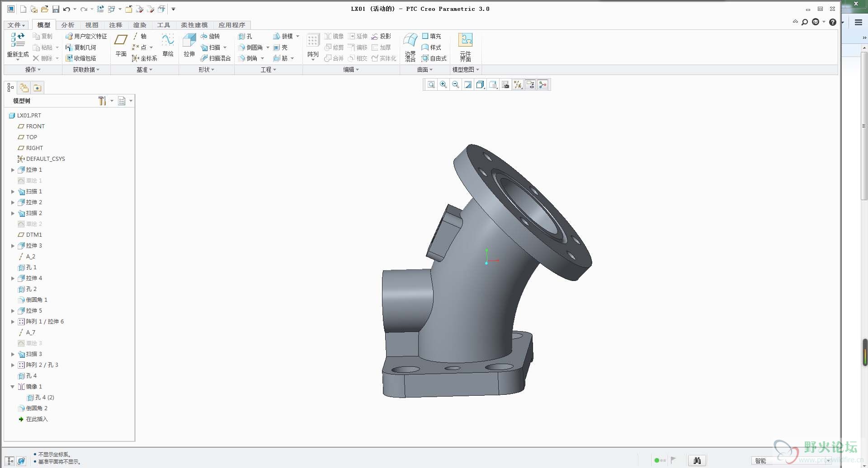Select the Fill (填充) surface tool

pos(431,36)
